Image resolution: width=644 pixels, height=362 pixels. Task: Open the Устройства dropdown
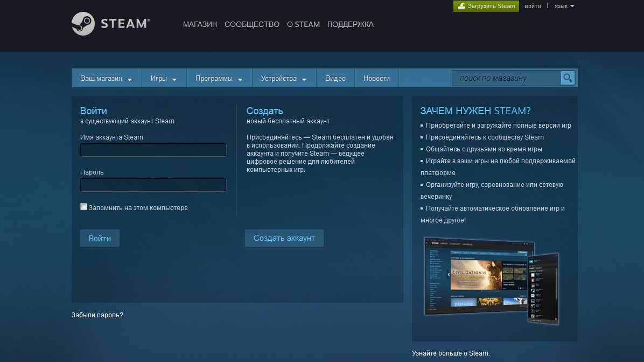[284, 78]
